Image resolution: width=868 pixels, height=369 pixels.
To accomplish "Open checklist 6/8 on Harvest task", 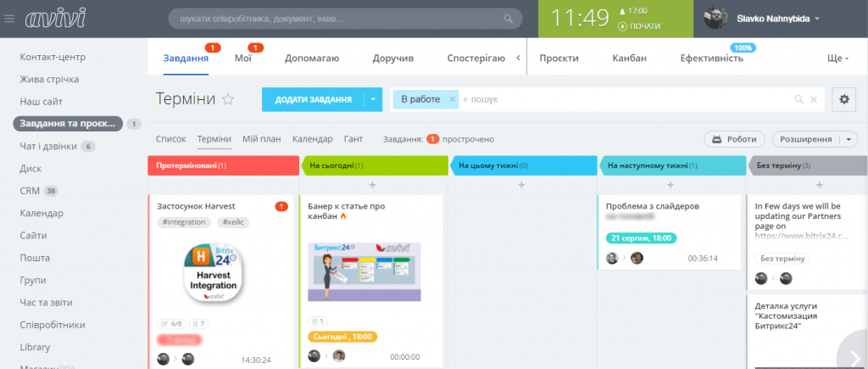I will pyautogui.click(x=171, y=324).
